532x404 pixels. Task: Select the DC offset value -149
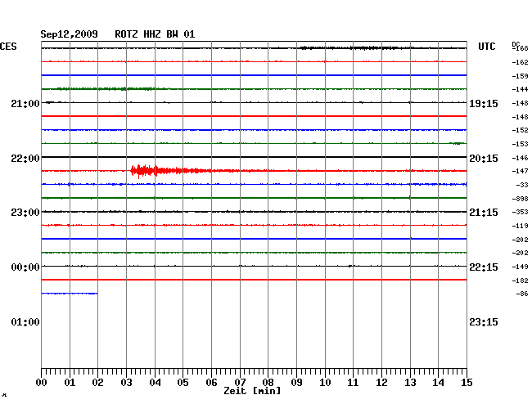(520, 267)
